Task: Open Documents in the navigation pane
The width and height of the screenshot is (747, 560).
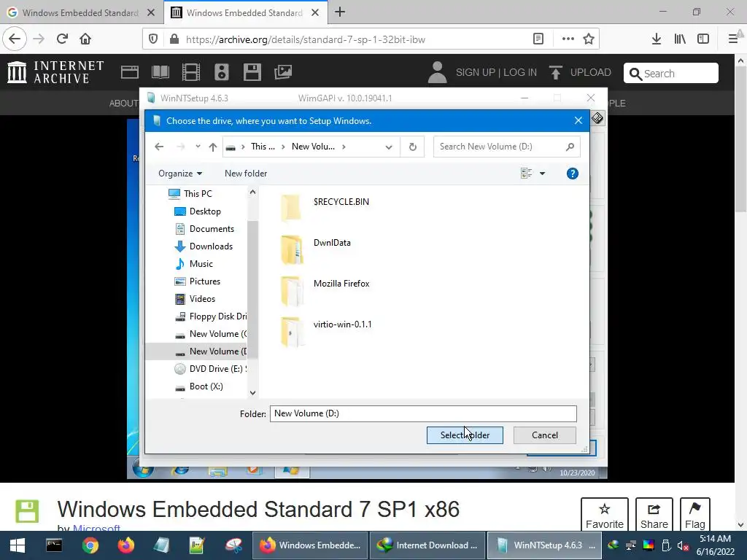Action: (x=212, y=229)
